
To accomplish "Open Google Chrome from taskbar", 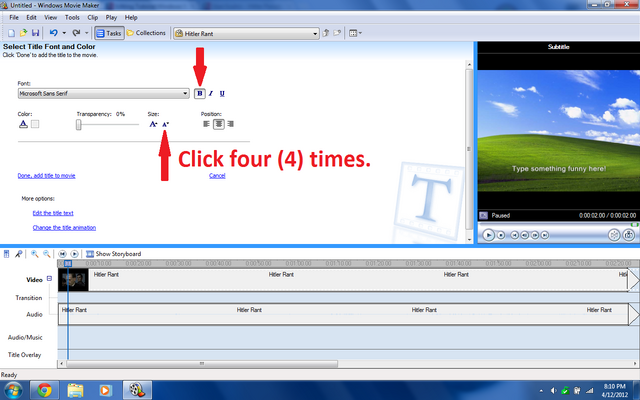I will (x=44, y=390).
